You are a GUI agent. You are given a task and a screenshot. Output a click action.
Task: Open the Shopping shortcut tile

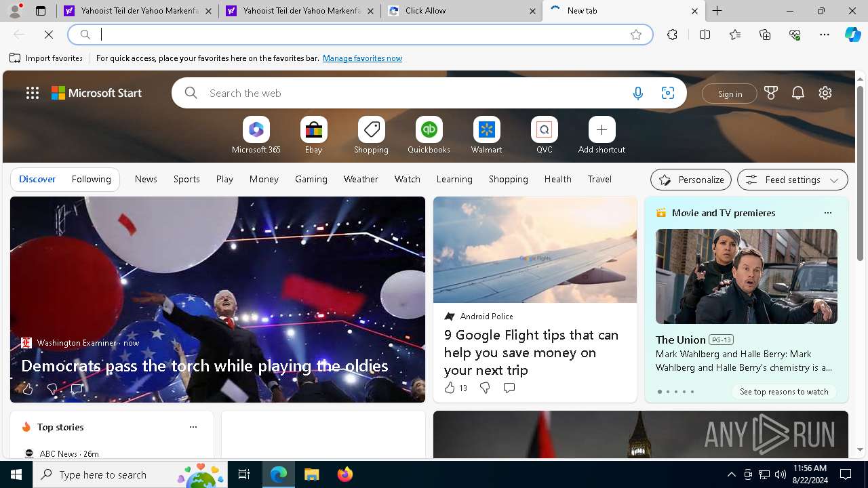click(371, 136)
